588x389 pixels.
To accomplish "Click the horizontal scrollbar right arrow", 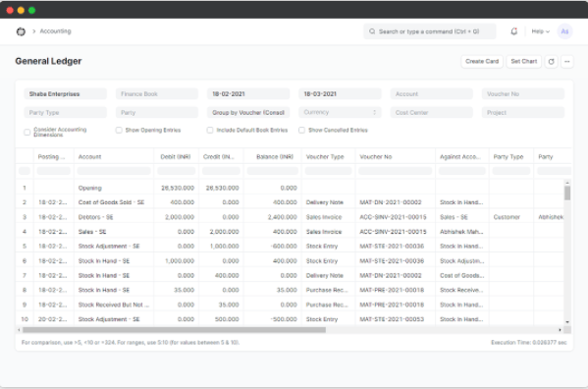I will (560, 330).
